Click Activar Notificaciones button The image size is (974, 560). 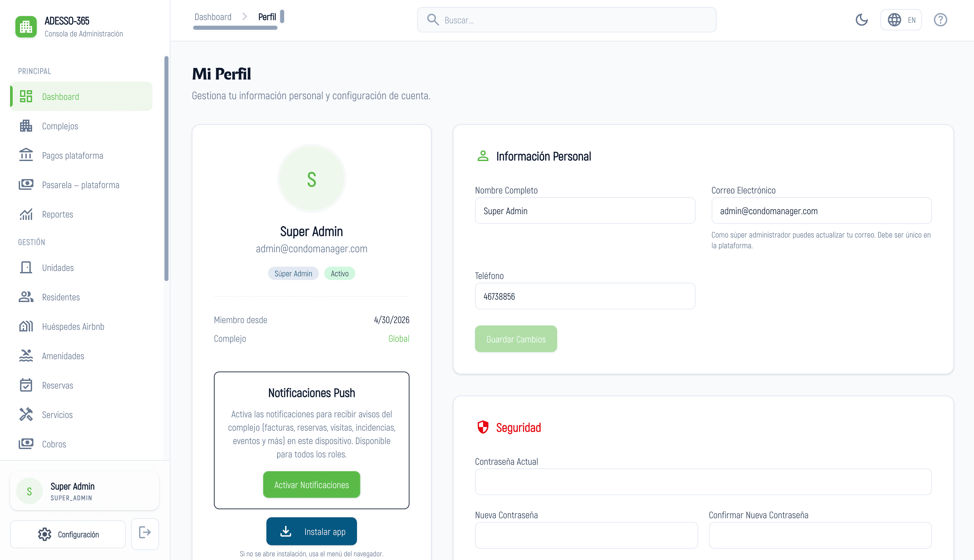click(x=311, y=484)
